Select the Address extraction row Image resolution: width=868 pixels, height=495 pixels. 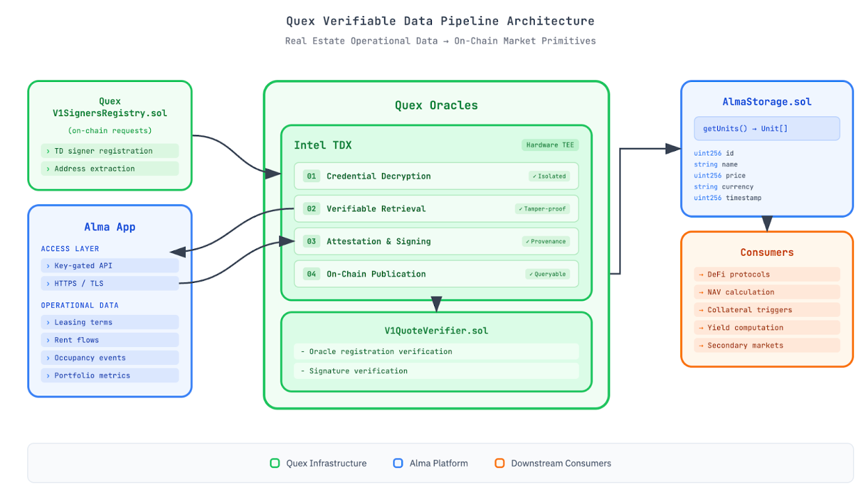(x=110, y=168)
